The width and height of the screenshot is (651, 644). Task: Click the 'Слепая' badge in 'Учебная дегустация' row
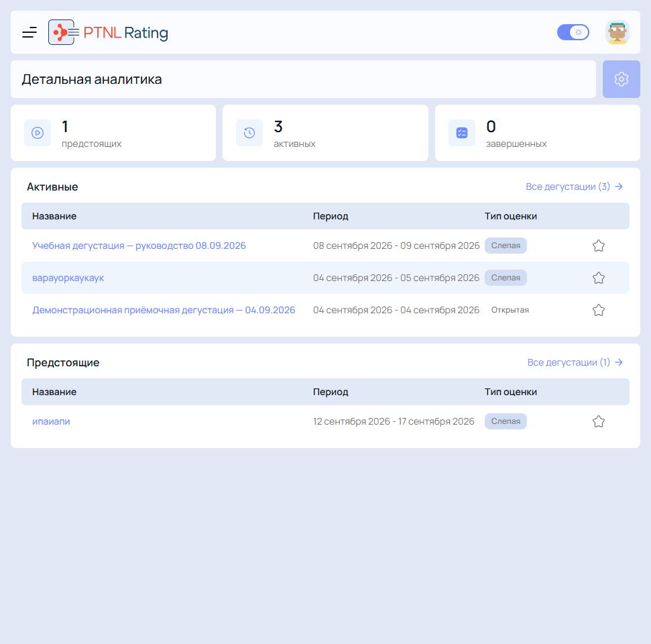pos(506,246)
